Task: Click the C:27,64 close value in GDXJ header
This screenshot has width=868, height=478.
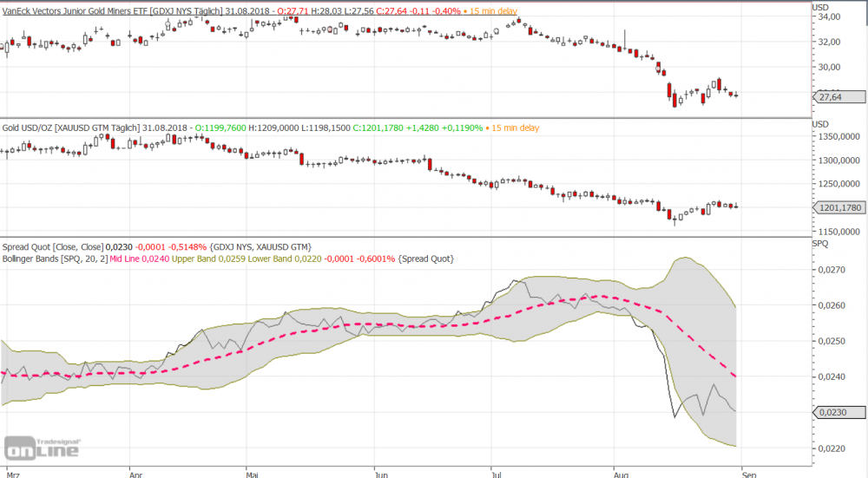Action: [x=392, y=11]
